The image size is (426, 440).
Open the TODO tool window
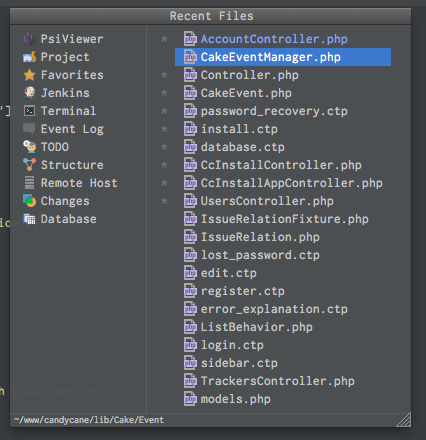pyautogui.click(x=55, y=147)
